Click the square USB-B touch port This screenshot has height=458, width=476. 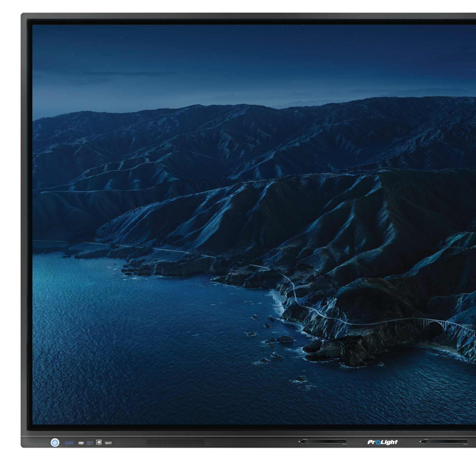[99, 442]
